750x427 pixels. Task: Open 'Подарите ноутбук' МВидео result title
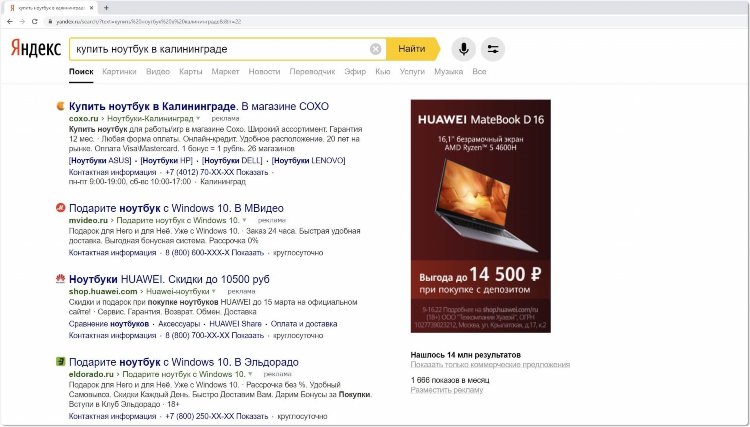click(x=176, y=208)
